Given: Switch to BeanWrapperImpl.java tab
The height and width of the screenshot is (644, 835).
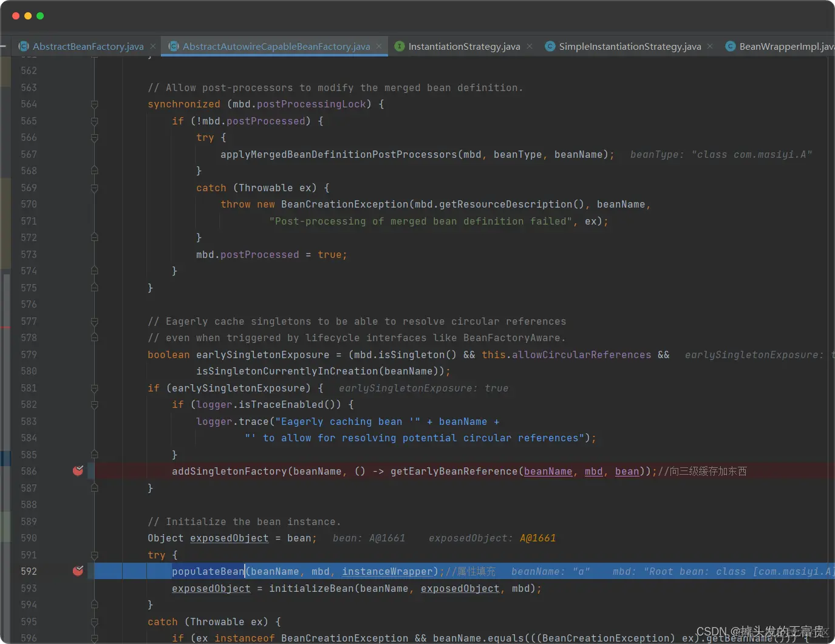Looking at the screenshot, I should 786,47.
